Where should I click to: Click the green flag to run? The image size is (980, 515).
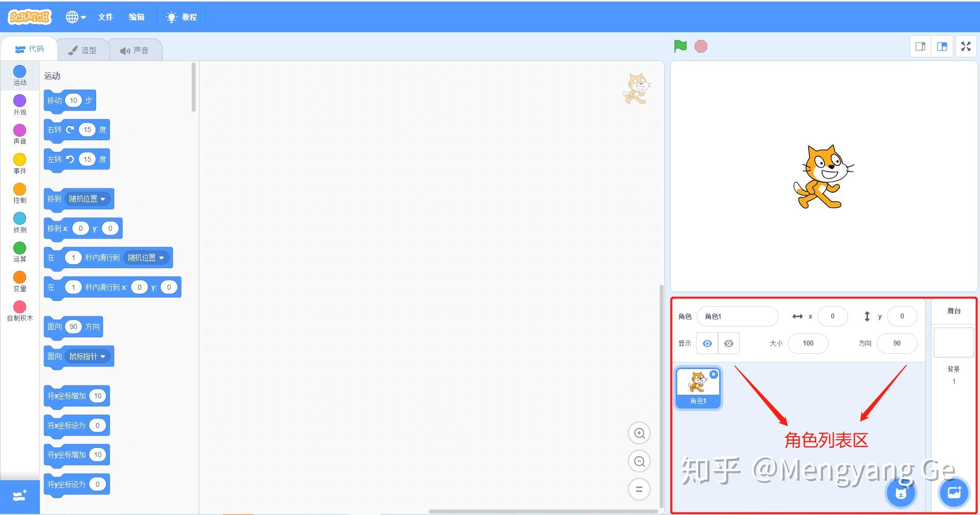(x=680, y=47)
